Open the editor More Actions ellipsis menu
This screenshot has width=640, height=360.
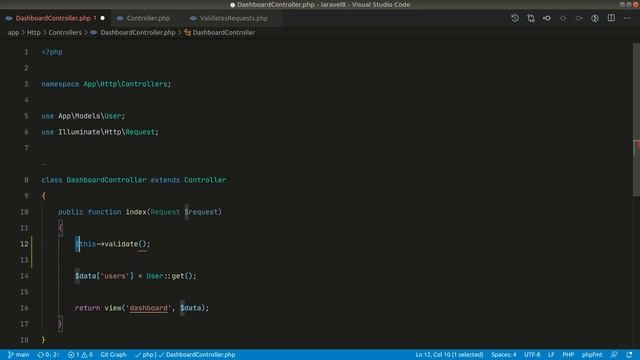[627, 18]
